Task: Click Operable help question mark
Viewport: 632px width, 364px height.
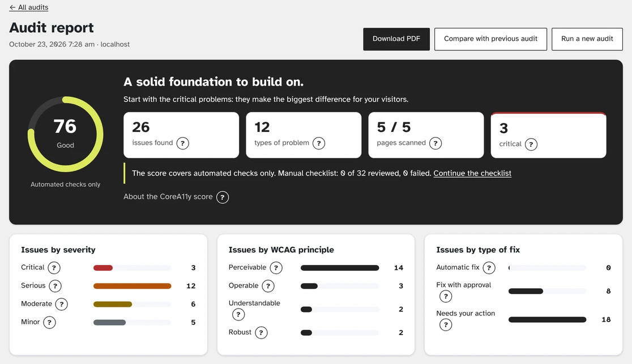Action: point(268,286)
